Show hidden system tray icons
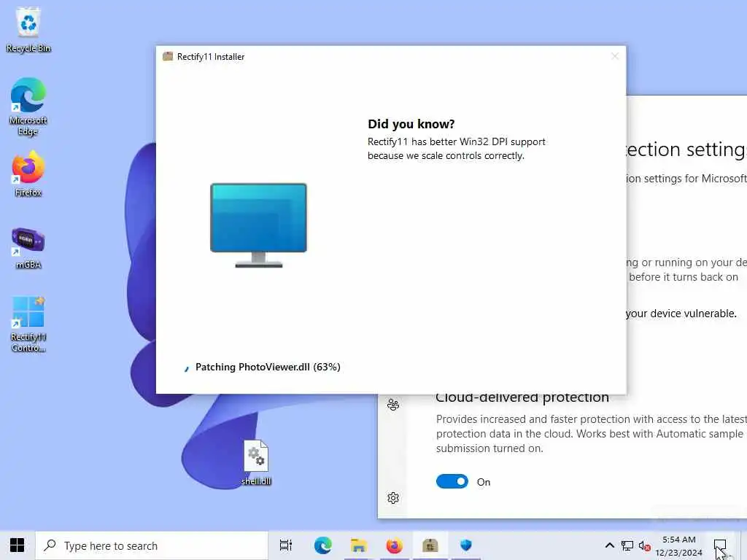This screenshot has height=560, width=747. (x=609, y=545)
